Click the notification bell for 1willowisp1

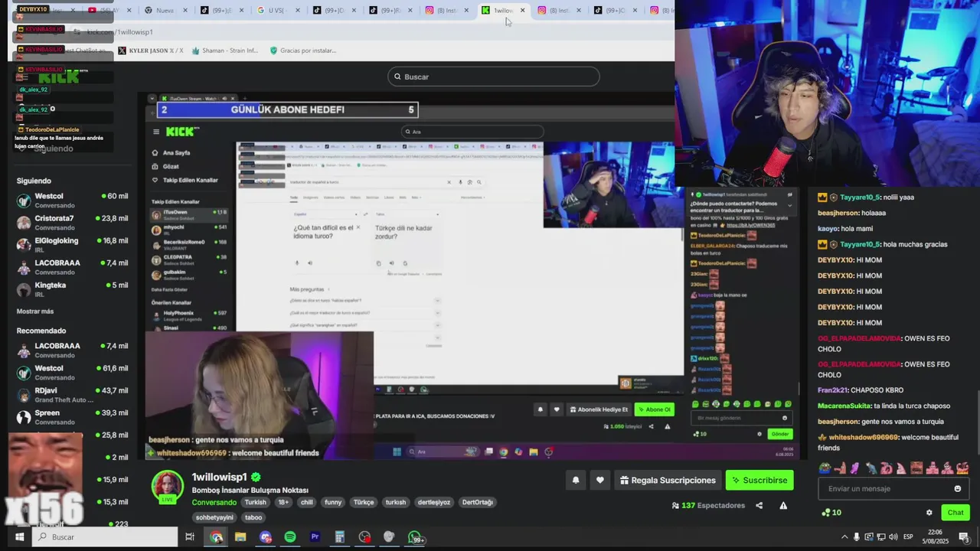pos(576,481)
